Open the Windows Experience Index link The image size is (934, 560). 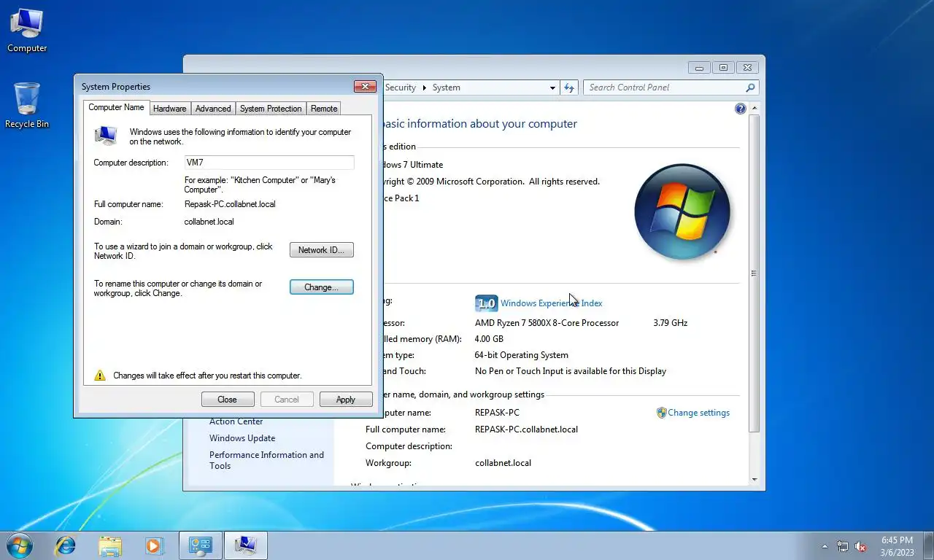[552, 303]
